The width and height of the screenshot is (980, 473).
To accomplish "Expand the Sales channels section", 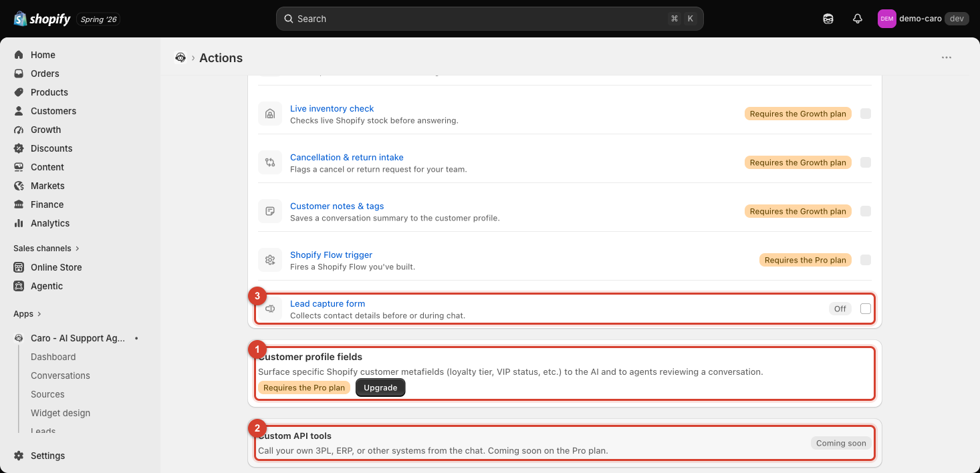I will [46, 249].
